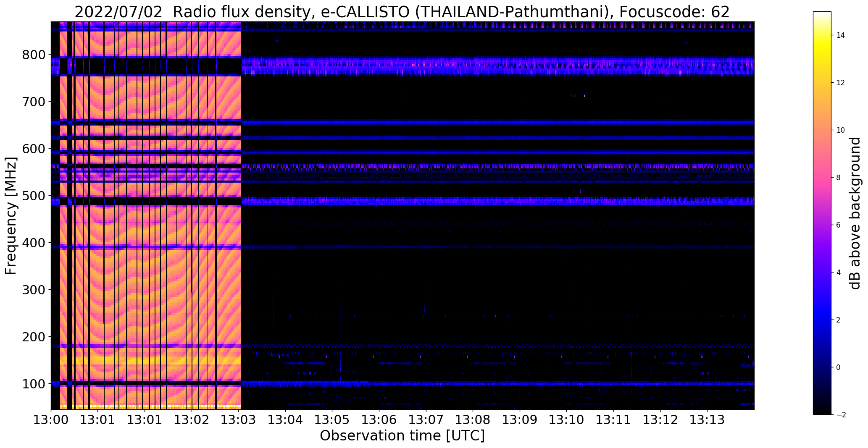Click the 13:07 time tick label
This screenshot has width=868, height=448.
click(426, 419)
